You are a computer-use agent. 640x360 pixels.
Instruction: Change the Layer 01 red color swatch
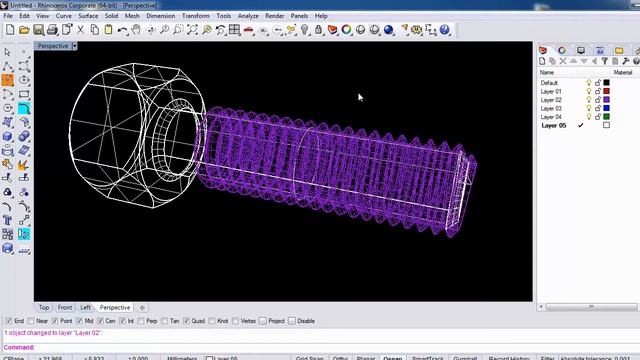click(x=607, y=91)
